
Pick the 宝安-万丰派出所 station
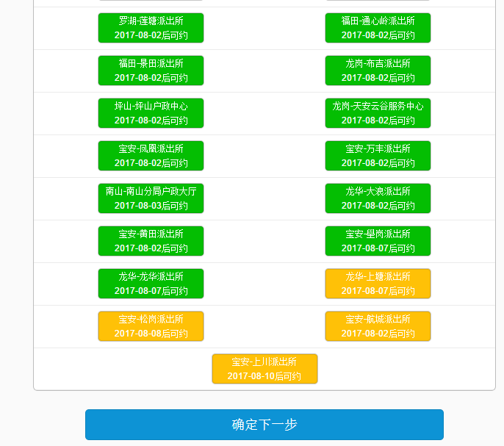click(378, 156)
